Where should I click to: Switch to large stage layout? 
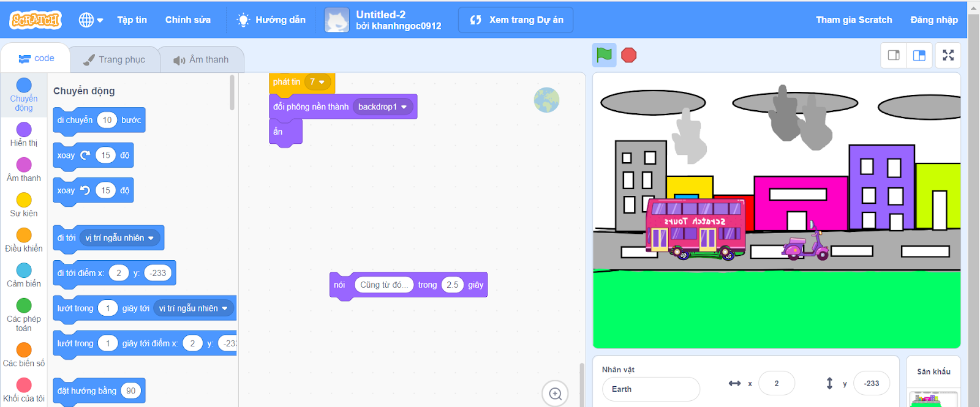coord(919,55)
